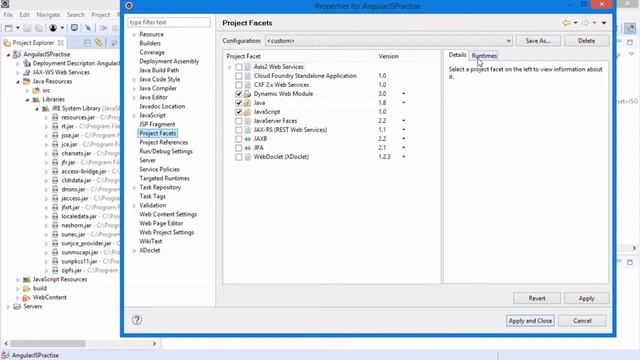Switch to the Details tab
The height and width of the screenshot is (360, 640).
(457, 55)
